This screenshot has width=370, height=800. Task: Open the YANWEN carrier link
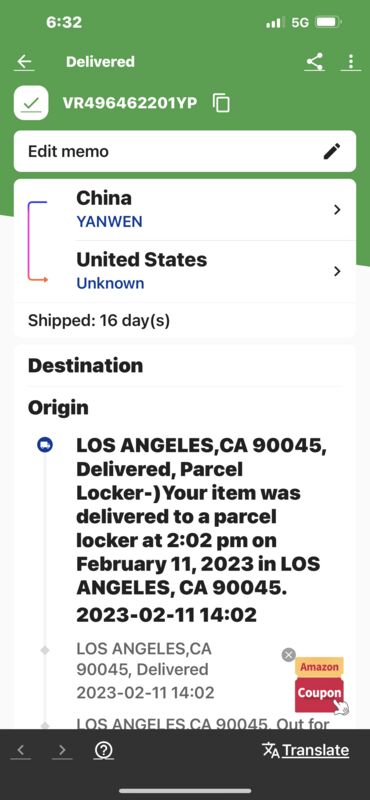click(109, 222)
